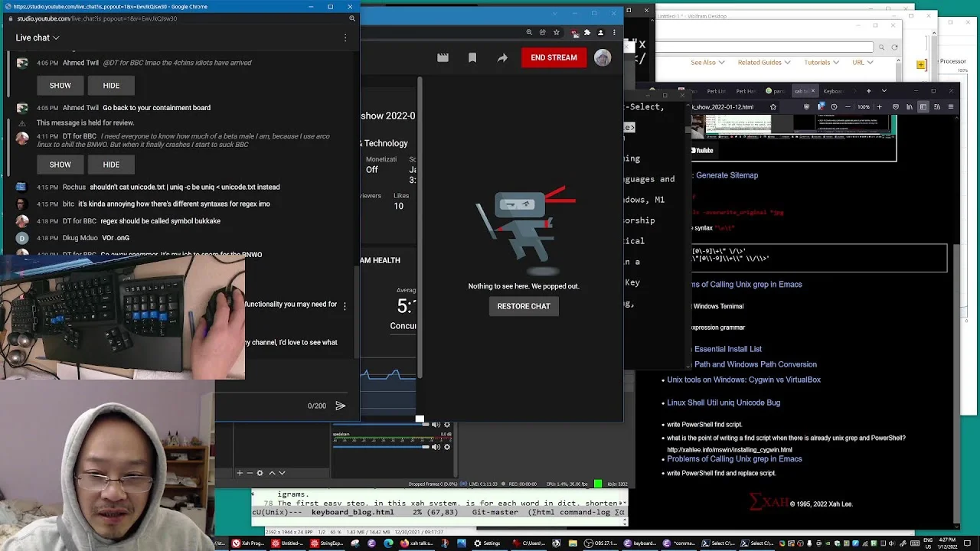
Task: Expand the Live chat view dropdown
Action: pos(38,37)
